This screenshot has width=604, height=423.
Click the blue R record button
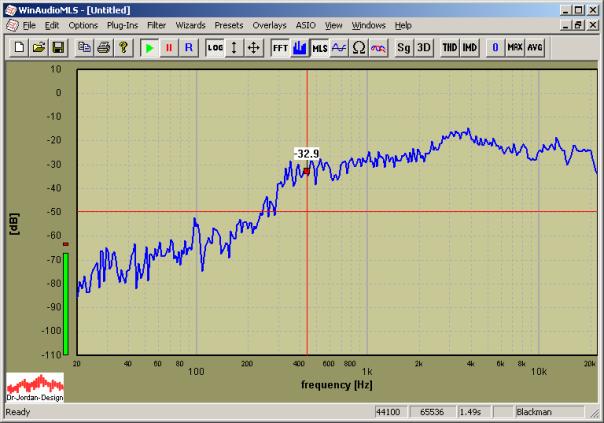point(188,47)
